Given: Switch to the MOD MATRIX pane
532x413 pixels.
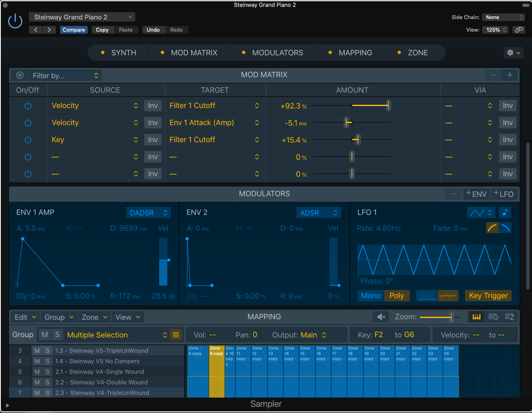Looking at the screenshot, I should (189, 53).
